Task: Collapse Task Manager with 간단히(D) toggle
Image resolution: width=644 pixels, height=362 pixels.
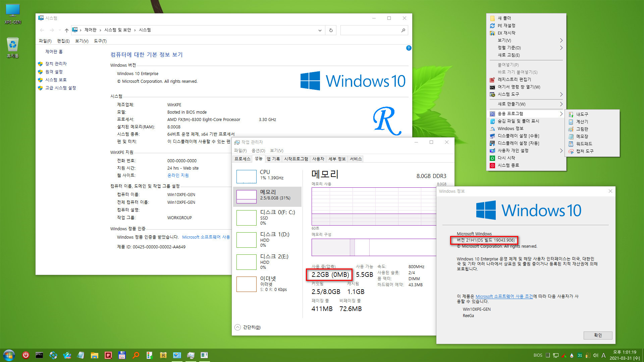Action: (x=248, y=327)
